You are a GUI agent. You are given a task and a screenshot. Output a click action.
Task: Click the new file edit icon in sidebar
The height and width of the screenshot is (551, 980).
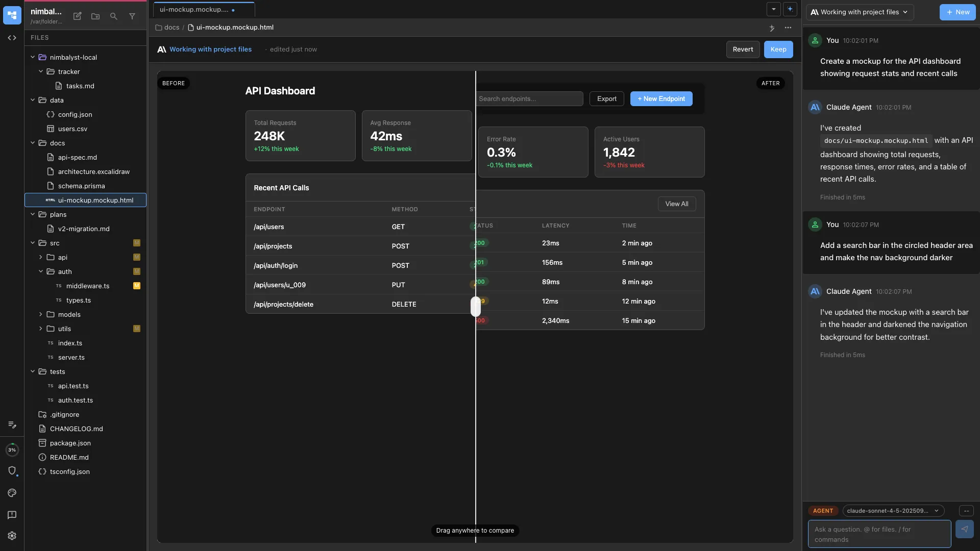[77, 16]
